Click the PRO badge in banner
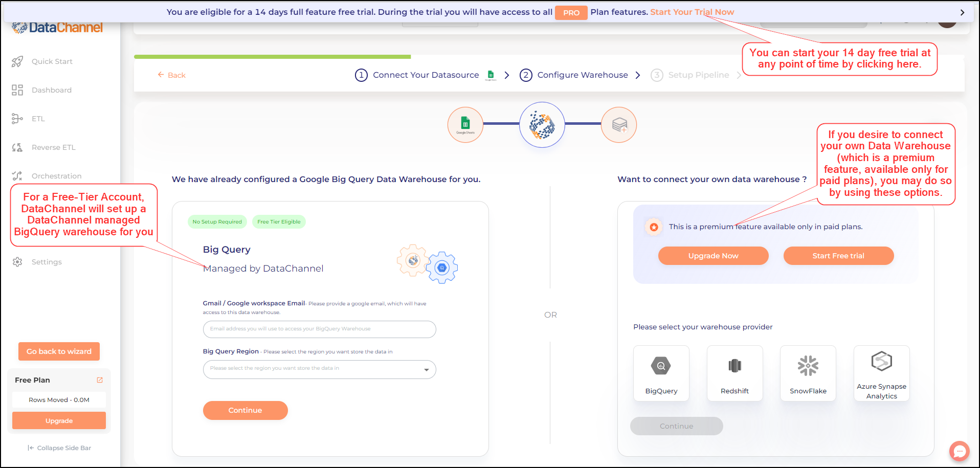The image size is (980, 468). [x=571, y=13]
